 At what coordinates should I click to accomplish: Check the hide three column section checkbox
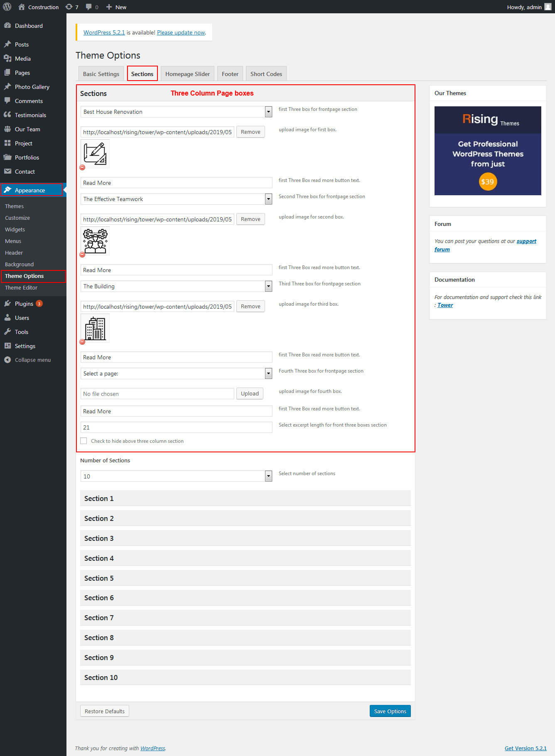(x=84, y=441)
